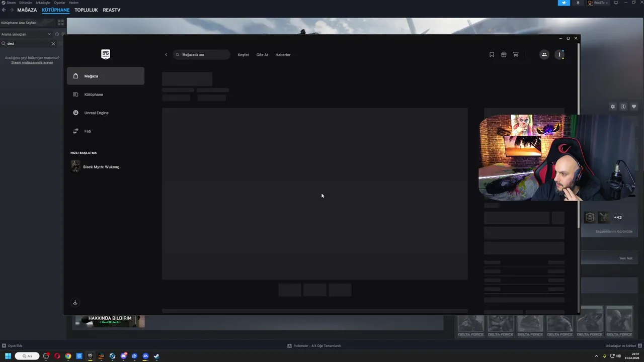View +42 more achievements in Steam
The height and width of the screenshot is (362, 644).
pyautogui.click(x=618, y=217)
